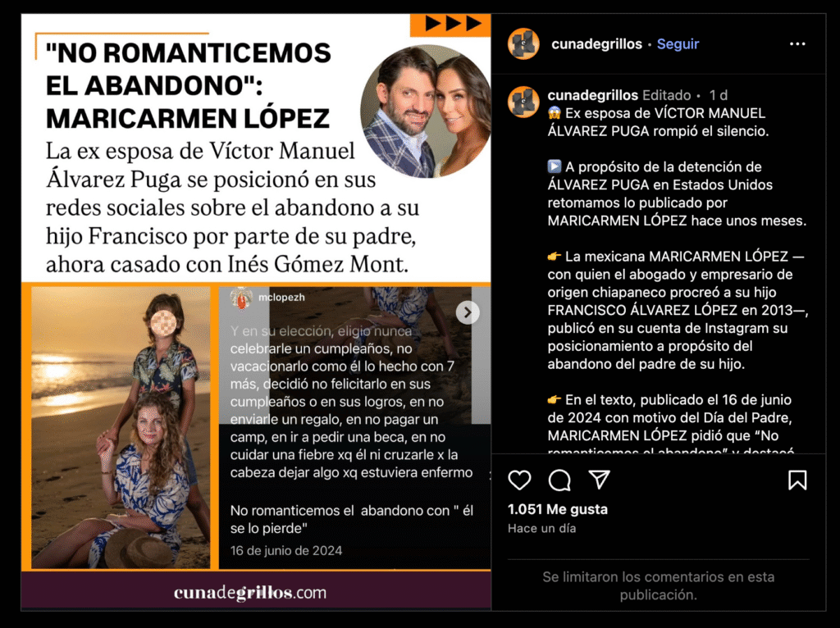Click the cunadegrillos header avatar
This screenshot has height=628, width=840.
click(x=523, y=44)
